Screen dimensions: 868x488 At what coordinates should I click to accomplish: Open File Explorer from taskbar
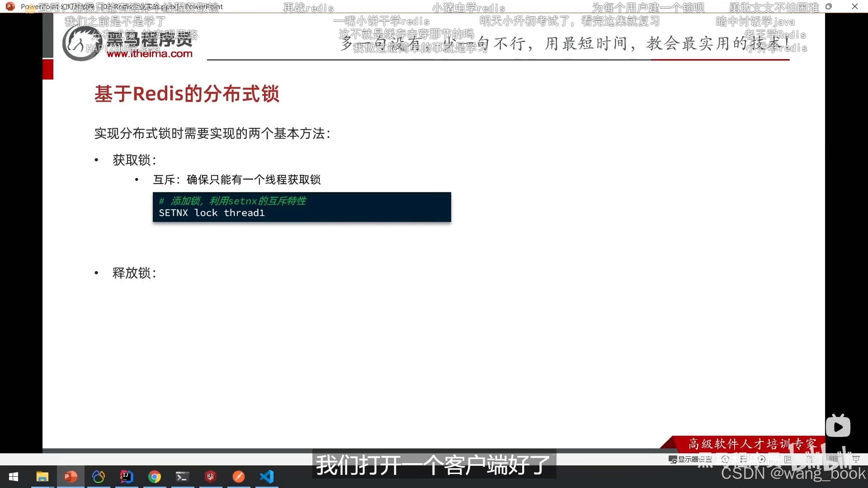(x=42, y=477)
